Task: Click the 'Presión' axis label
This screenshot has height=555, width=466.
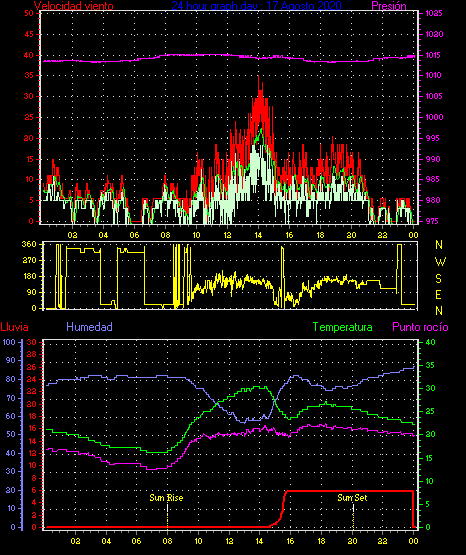Action: (x=389, y=5)
